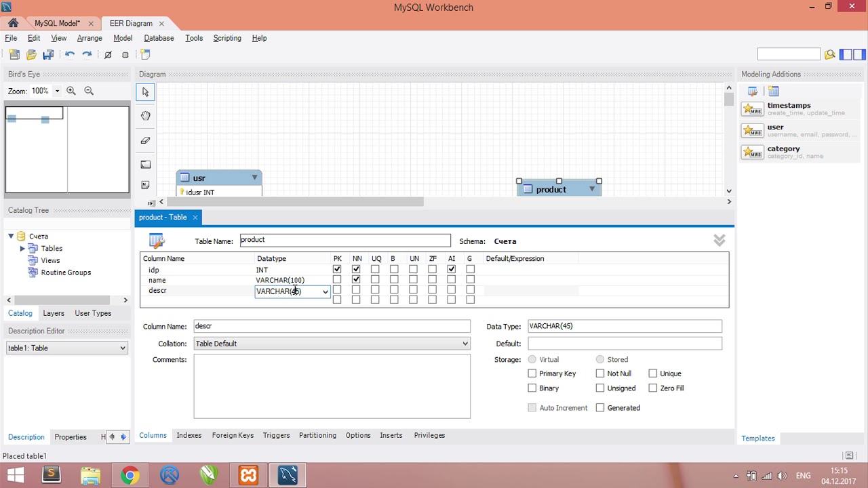The height and width of the screenshot is (488, 868).
Task: Select the Note tool in diagram palette
Action: click(x=145, y=185)
